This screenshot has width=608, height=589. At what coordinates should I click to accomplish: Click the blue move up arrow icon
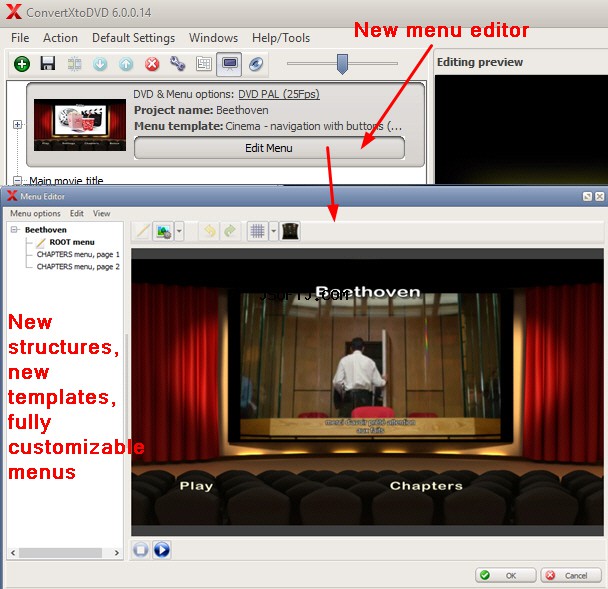(x=126, y=64)
